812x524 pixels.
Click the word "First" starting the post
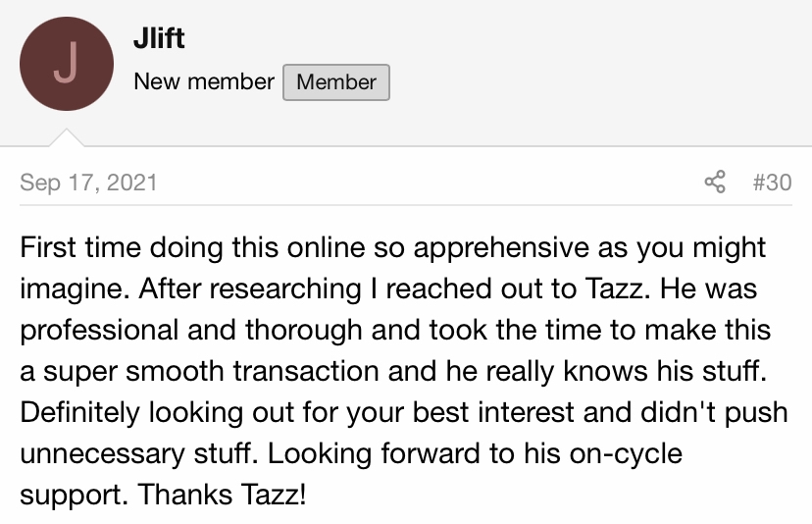tap(48, 247)
